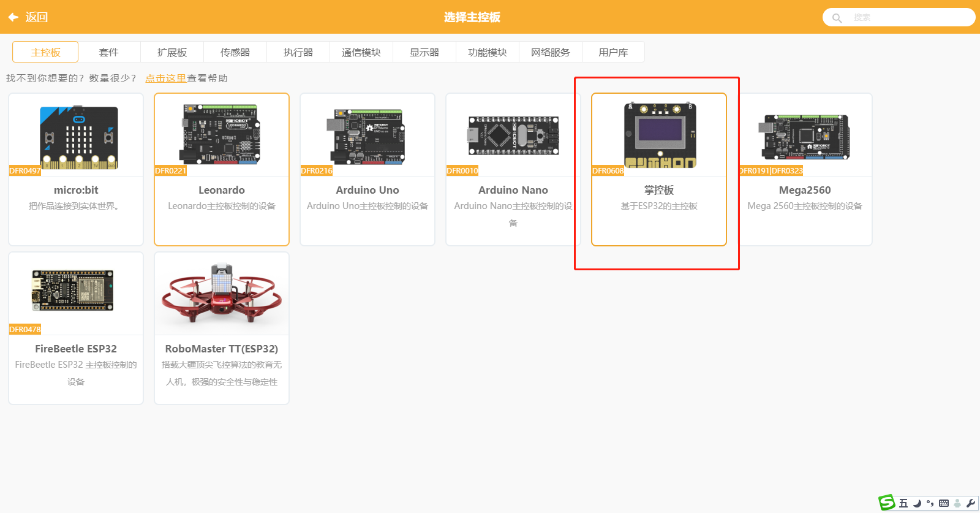Viewport: 980px width, 513px height.
Task: Click the "Mega2560" card title
Action: pos(805,190)
